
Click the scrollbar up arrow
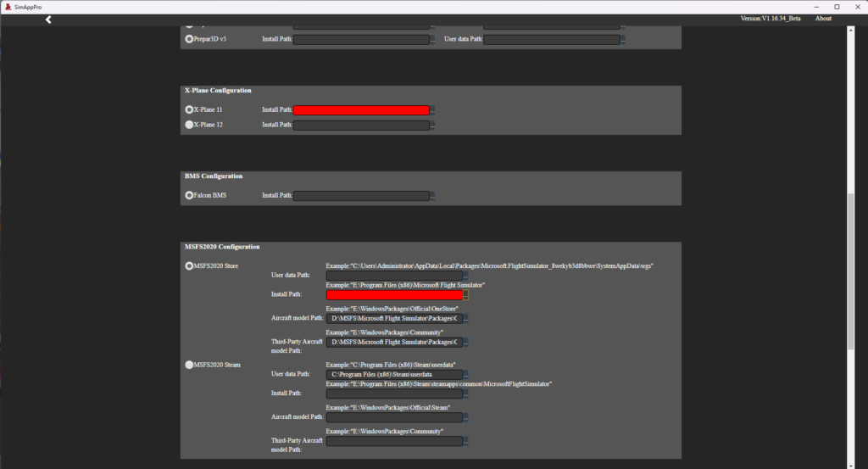(x=851, y=30)
